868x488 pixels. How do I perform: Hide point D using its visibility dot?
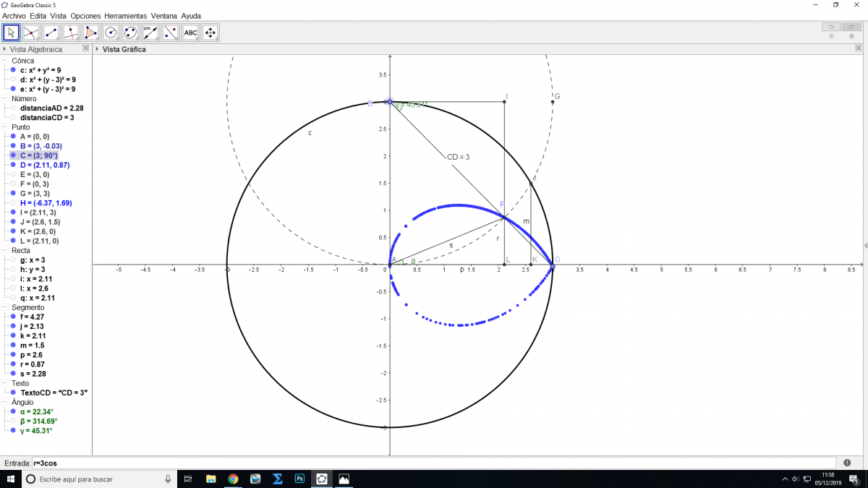click(x=14, y=165)
